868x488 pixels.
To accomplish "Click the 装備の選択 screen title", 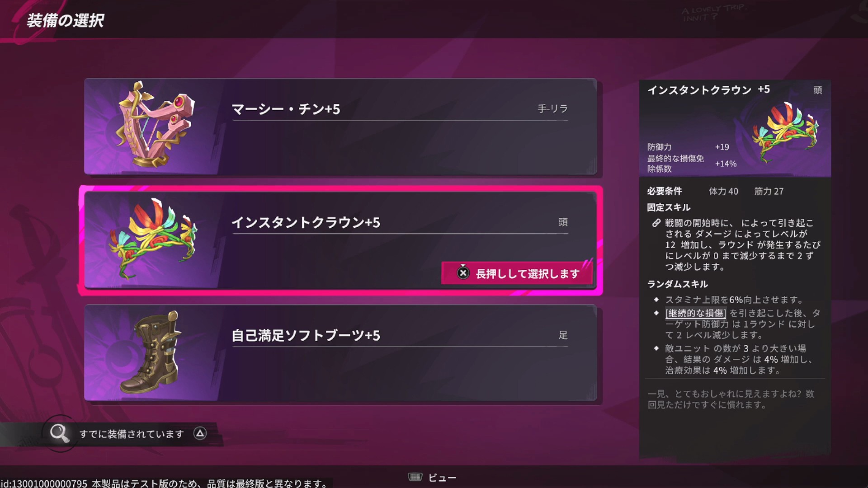I will tap(66, 20).
